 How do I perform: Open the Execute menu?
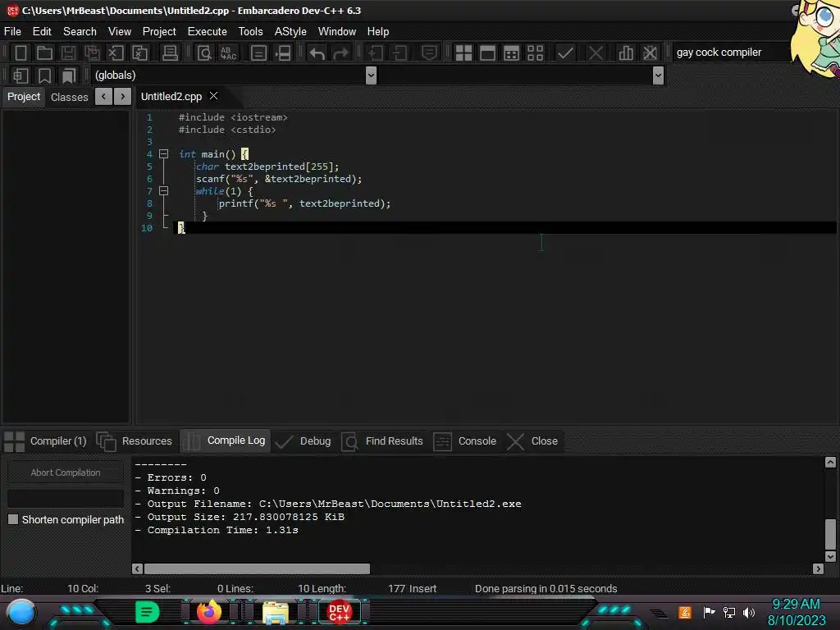pyautogui.click(x=208, y=32)
